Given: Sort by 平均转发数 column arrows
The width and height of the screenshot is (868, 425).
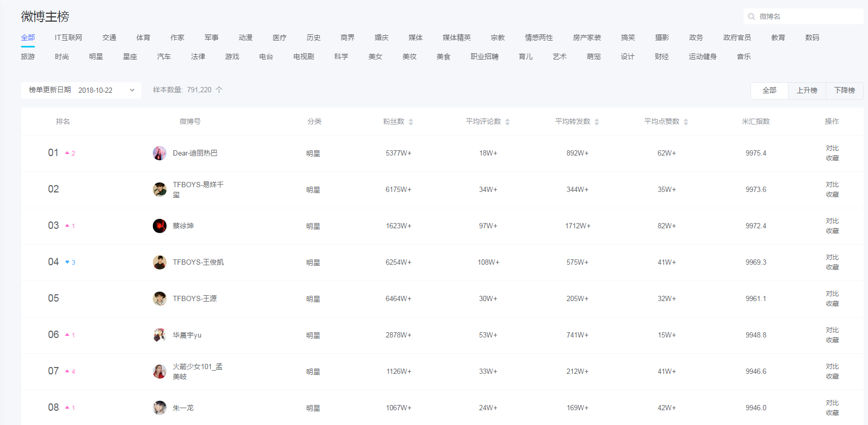Looking at the screenshot, I should coord(597,122).
